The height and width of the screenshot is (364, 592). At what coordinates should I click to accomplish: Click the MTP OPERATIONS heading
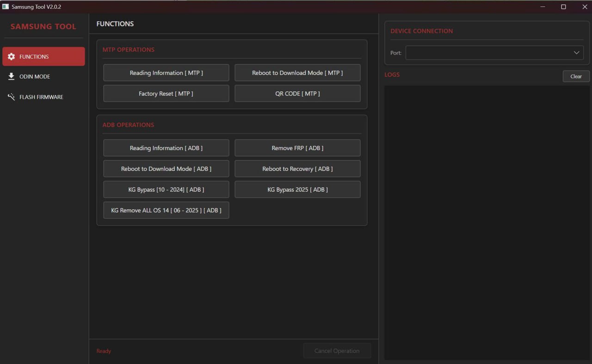pyautogui.click(x=129, y=49)
